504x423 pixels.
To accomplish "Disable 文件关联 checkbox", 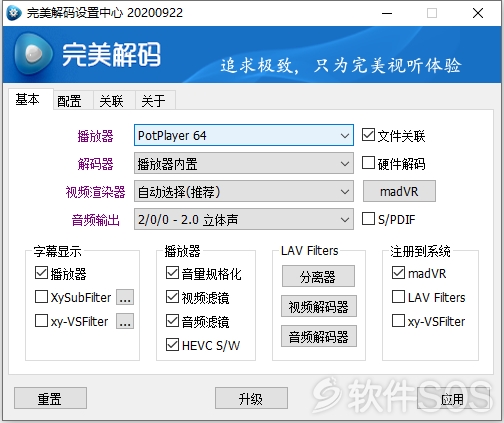I will (368, 135).
